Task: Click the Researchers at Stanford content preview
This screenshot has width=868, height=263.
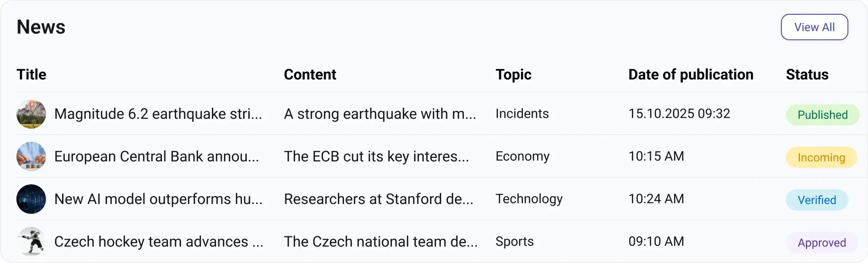Action: (378, 199)
